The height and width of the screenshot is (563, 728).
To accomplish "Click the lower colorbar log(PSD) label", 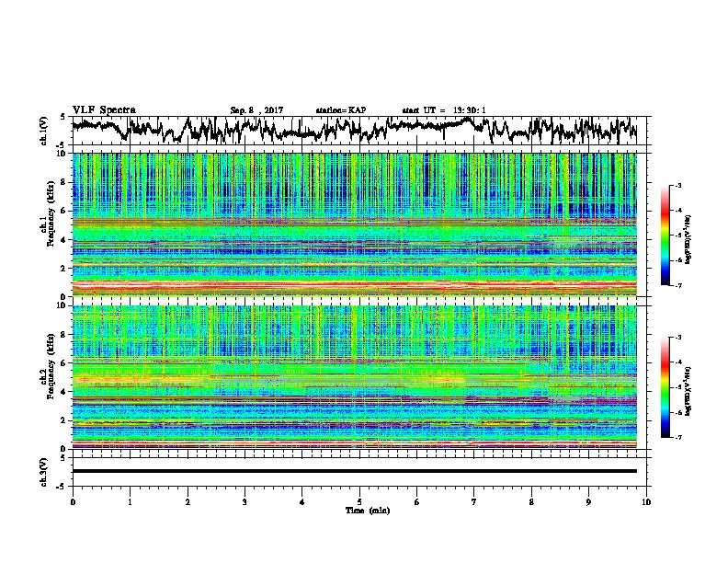I will click(689, 391).
